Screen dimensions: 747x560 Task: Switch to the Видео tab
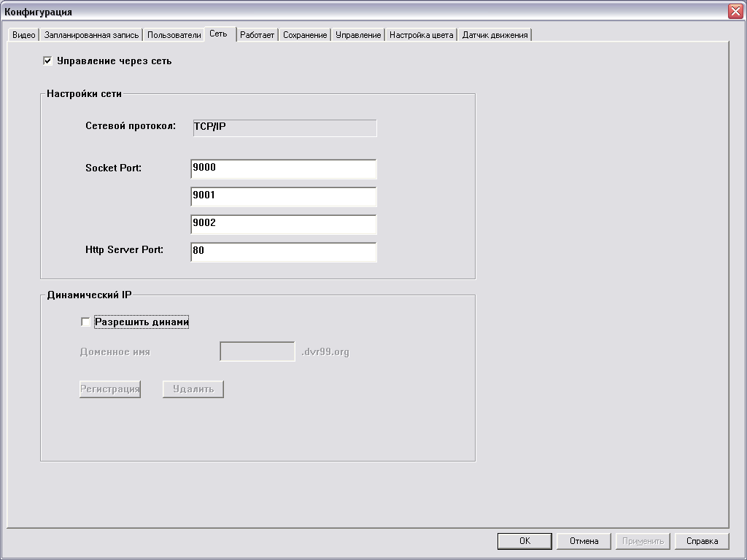(23, 35)
